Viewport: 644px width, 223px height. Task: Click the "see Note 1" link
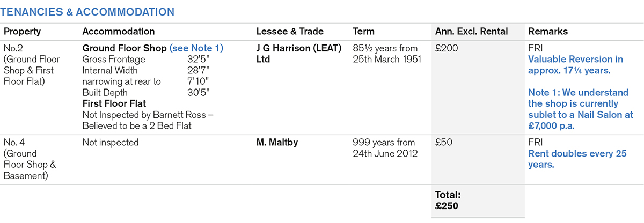click(196, 48)
